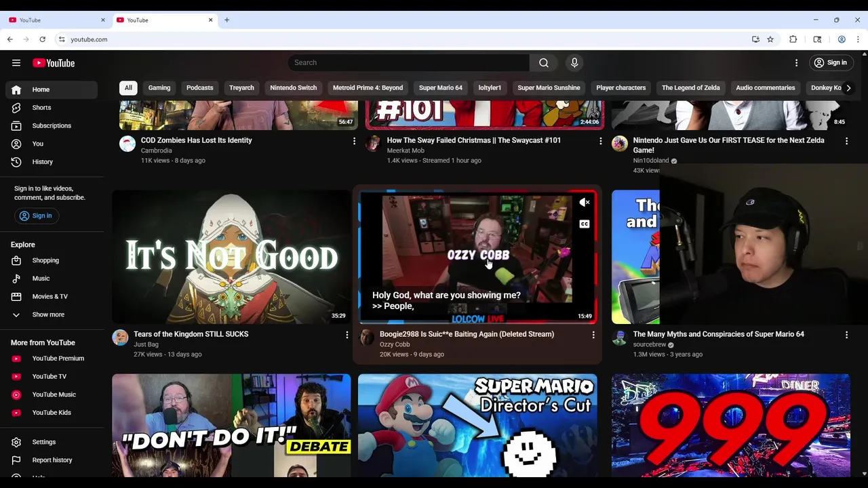This screenshot has width=868, height=488.
Task: Click Sign in button in header
Action: click(x=831, y=63)
